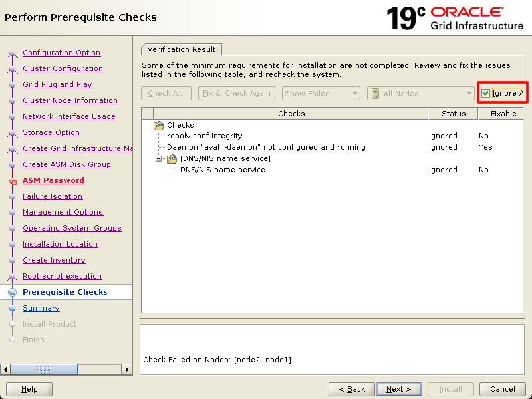Open the All Nodes dropdown
532x399 pixels.
(420, 94)
